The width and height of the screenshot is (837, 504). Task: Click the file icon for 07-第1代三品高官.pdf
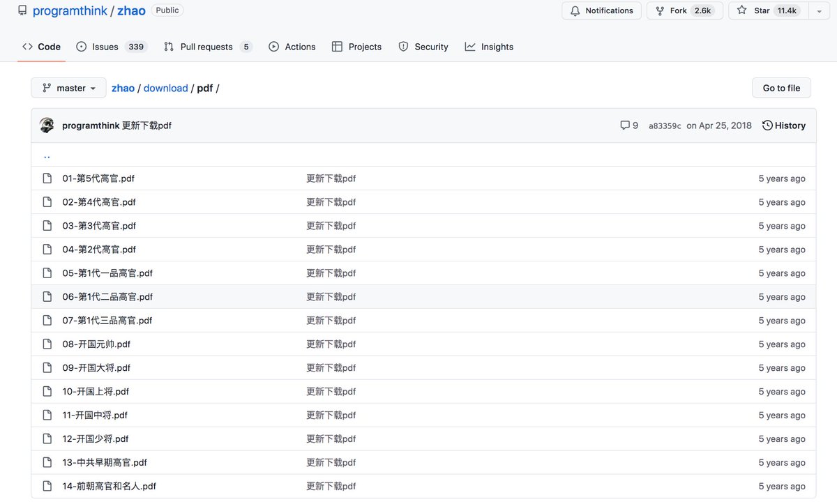pyautogui.click(x=47, y=321)
